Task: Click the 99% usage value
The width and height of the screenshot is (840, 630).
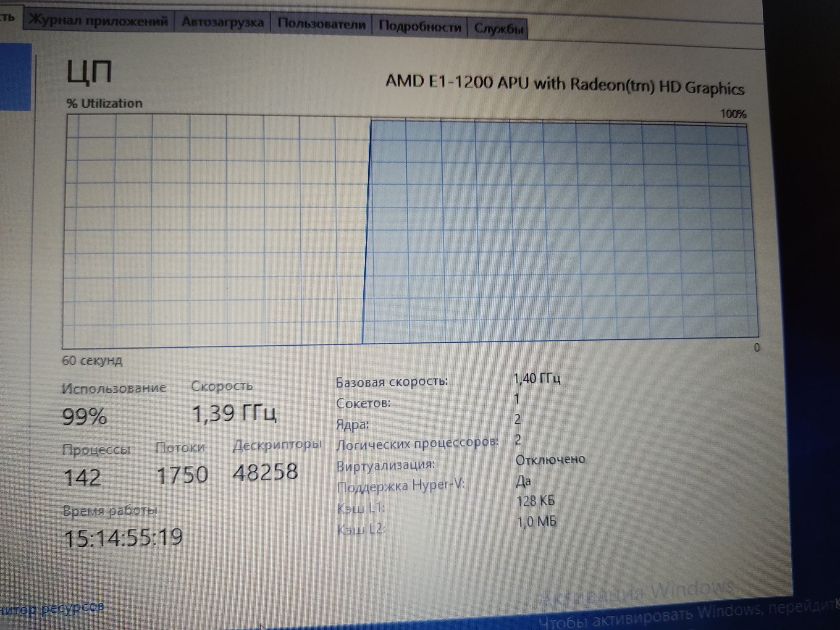Action: click(84, 416)
